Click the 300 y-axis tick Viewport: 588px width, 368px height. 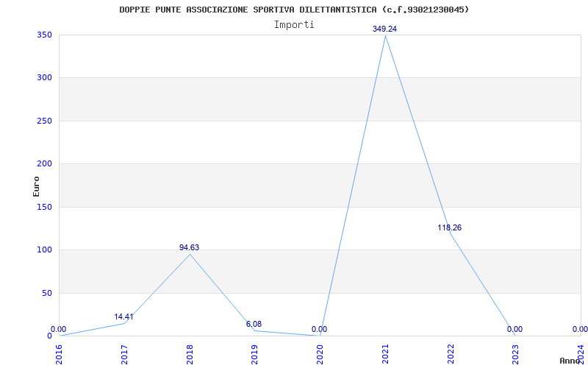click(44, 78)
